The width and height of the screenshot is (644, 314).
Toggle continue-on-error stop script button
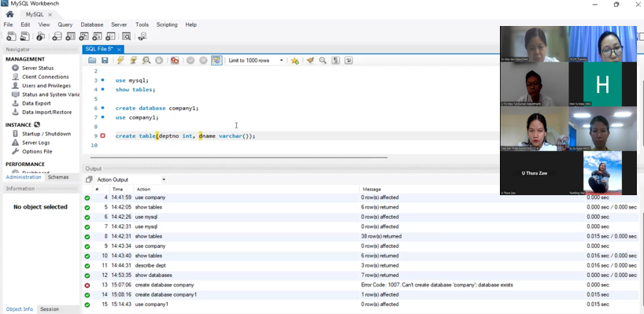pyautogui.click(x=175, y=61)
